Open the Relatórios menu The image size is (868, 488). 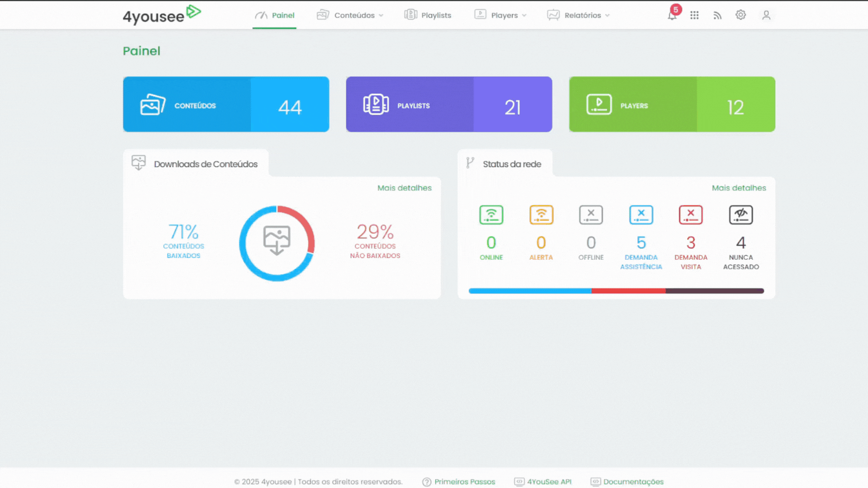click(x=579, y=15)
